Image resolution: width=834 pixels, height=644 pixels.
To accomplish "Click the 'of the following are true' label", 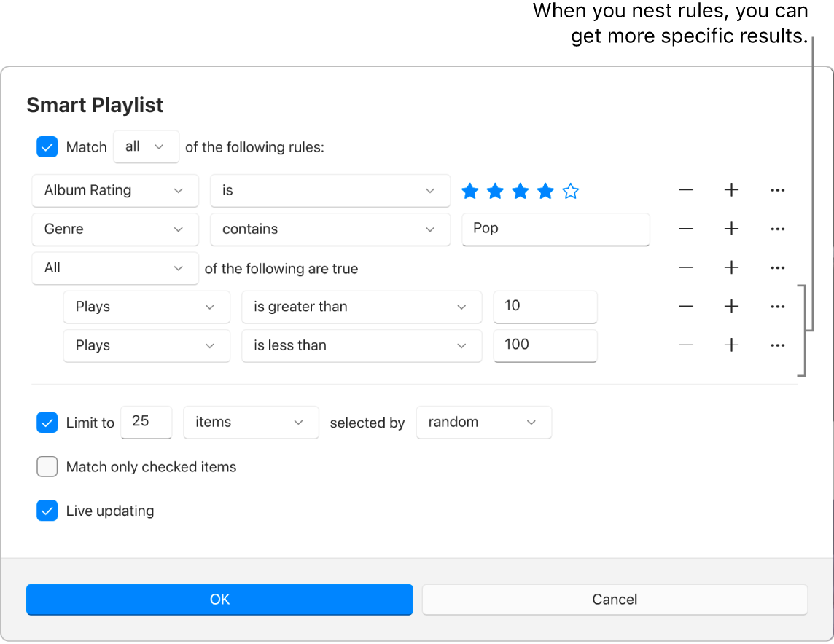I will tap(281, 269).
